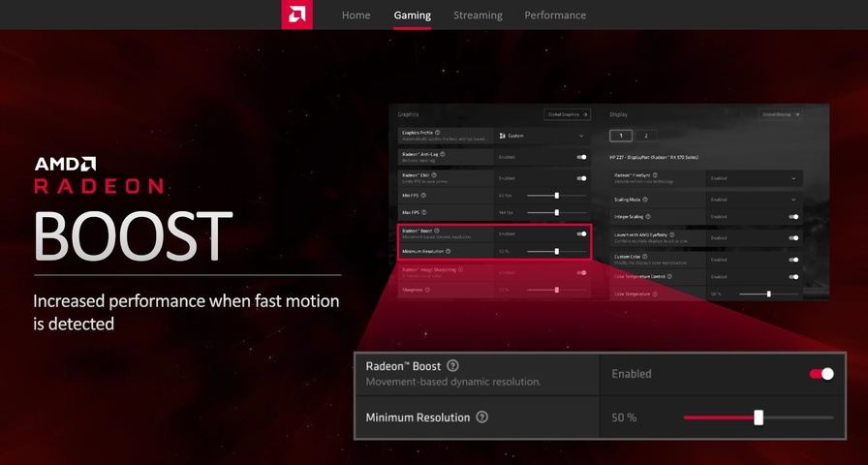The width and height of the screenshot is (868, 465).
Task: Adjust the Max FPS slider
Action: pyautogui.click(x=556, y=212)
